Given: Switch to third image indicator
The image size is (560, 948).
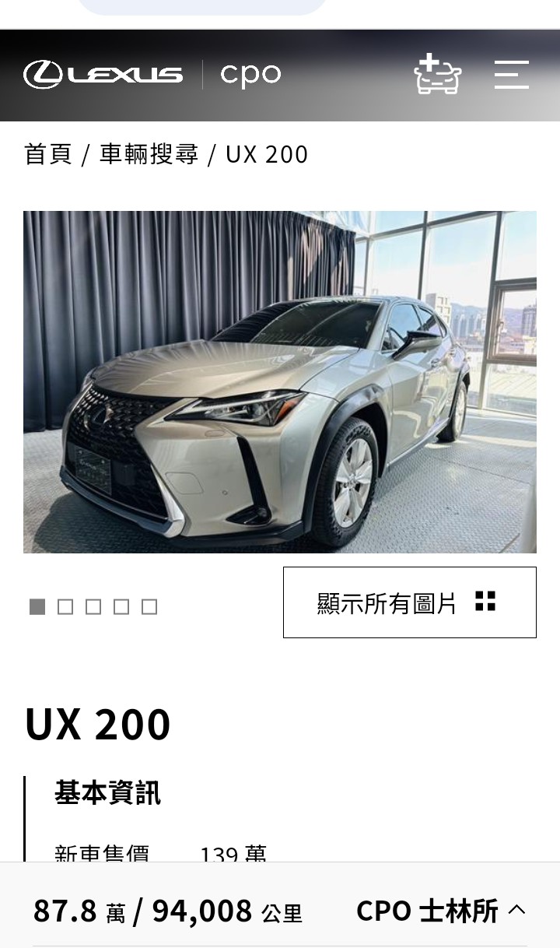Looking at the screenshot, I should pos(93,607).
